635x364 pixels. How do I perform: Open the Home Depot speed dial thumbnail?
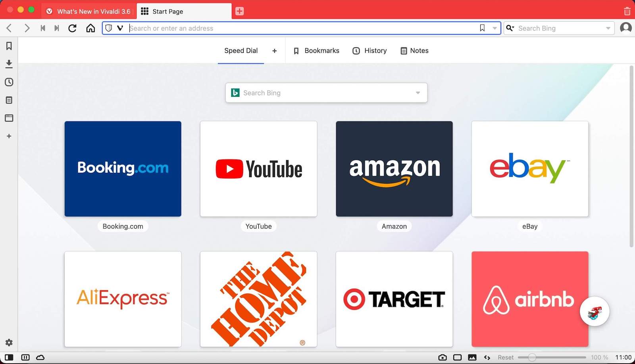click(259, 299)
